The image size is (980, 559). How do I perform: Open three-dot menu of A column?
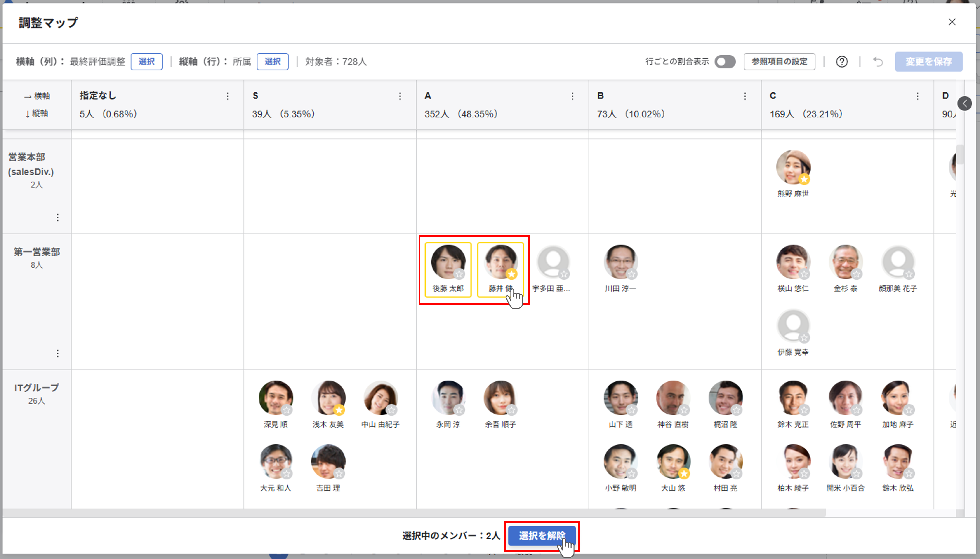click(572, 96)
